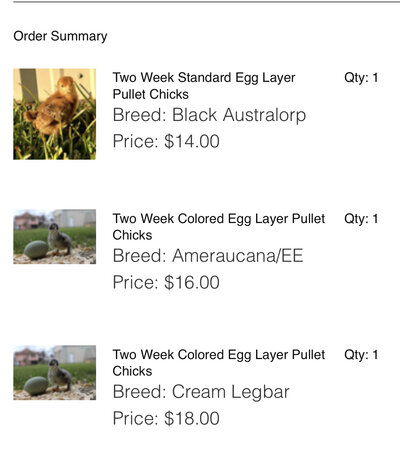Click the Breed: Cream Legbar text

coord(201,392)
